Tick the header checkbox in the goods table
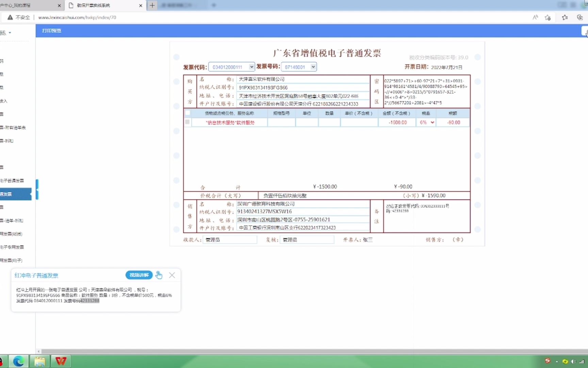This screenshot has width=588, height=368. 187,113
